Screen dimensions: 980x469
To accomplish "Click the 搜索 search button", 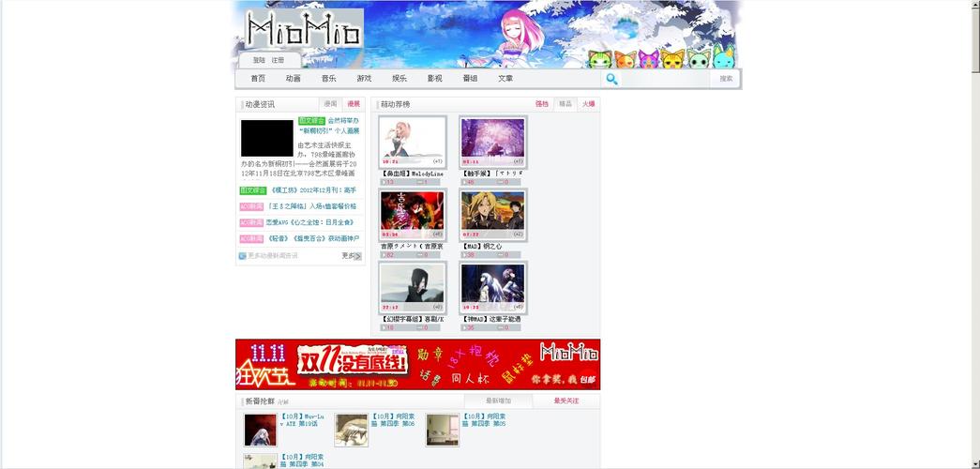I will coord(726,79).
